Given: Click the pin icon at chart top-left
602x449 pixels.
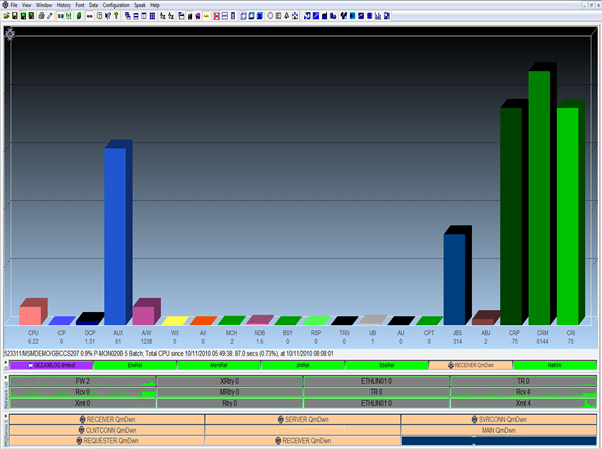Looking at the screenshot, I should click(10, 33).
